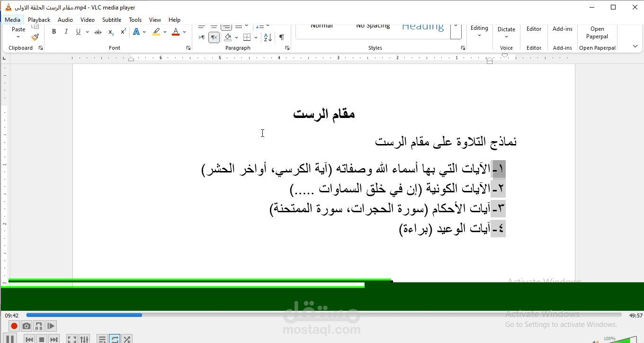The image size is (644, 343).
Task: Click the Italic formatting icon
Action: tap(66, 32)
